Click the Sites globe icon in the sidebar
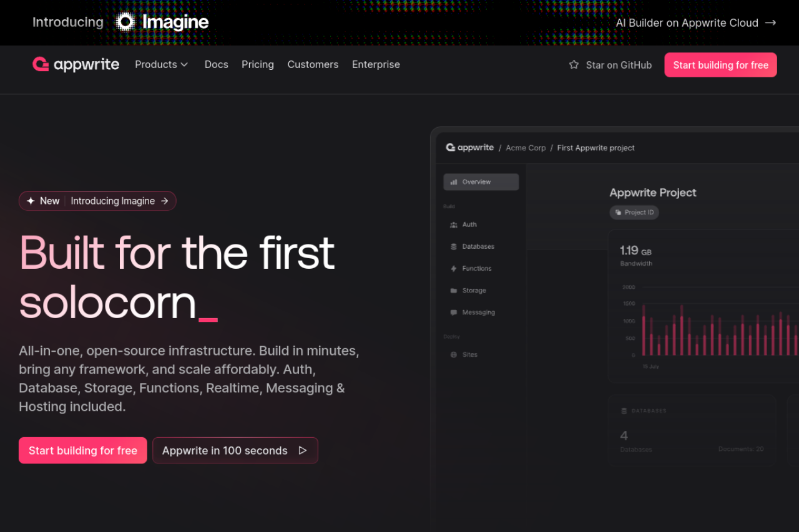 (454, 354)
